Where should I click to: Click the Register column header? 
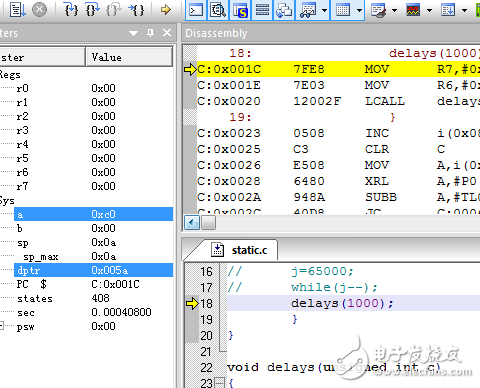tap(42, 57)
